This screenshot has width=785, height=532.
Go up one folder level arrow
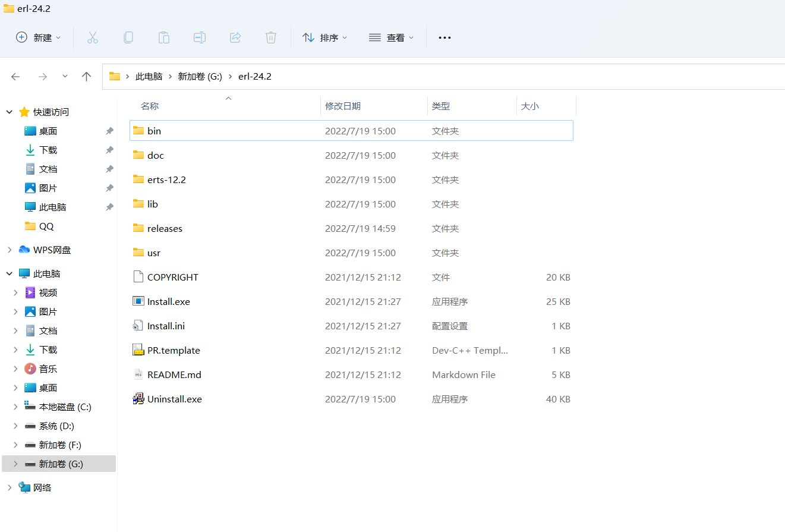pyautogui.click(x=87, y=77)
